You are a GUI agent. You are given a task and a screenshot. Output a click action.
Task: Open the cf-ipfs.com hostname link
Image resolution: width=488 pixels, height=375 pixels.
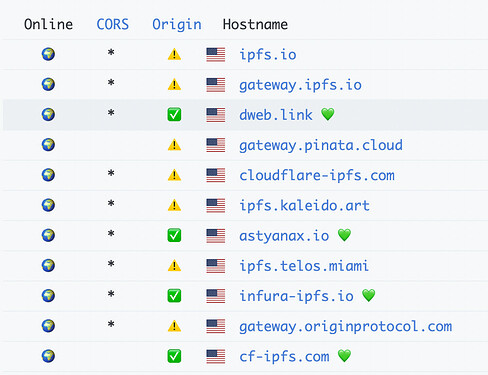(284, 356)
